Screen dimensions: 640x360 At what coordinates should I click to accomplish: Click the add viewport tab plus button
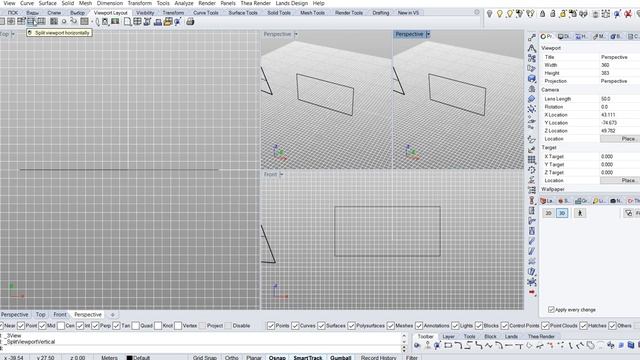[x=113, y=315]
